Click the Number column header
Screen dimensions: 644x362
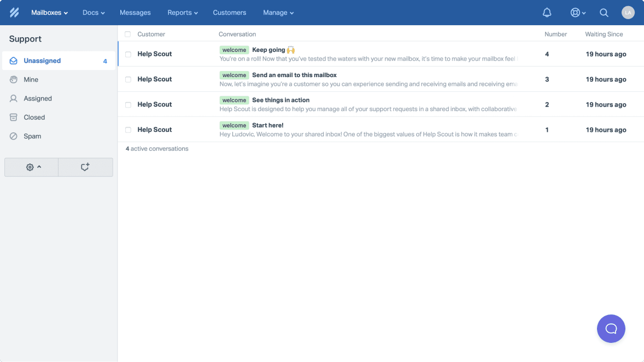(x=555, y=34)
